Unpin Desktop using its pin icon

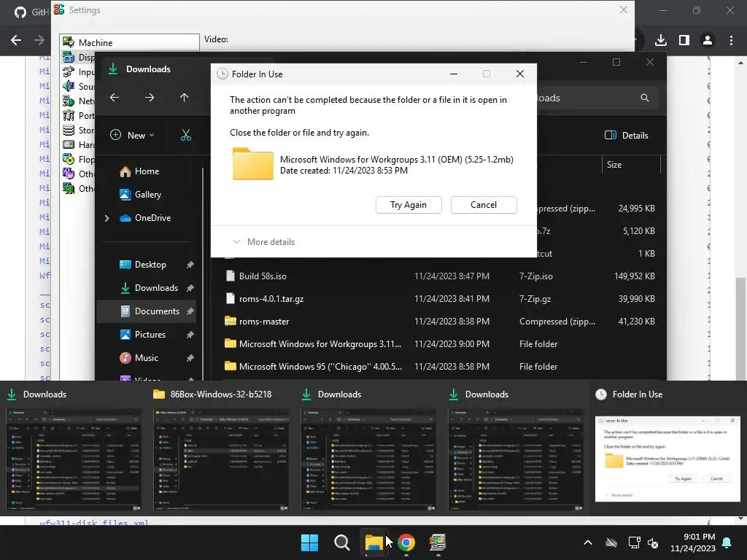click(x=190, y=265)
